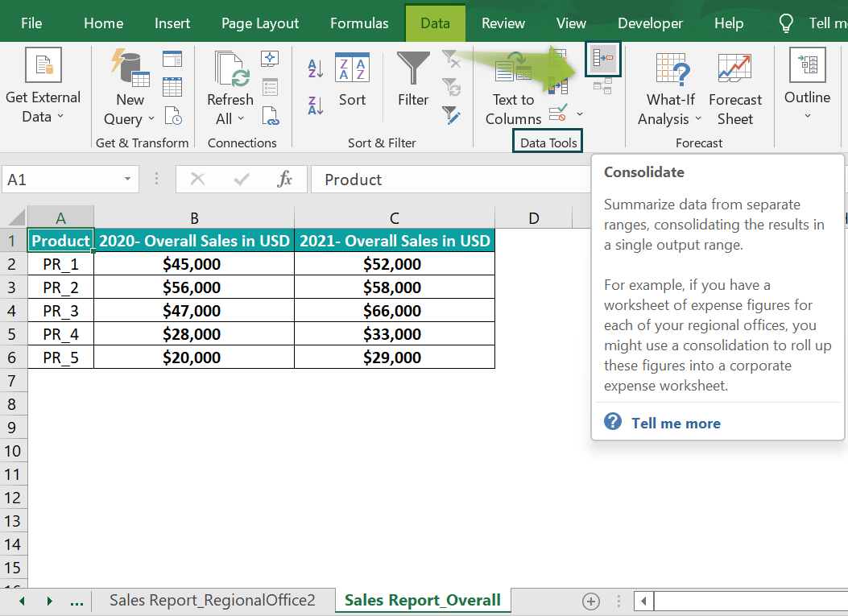
Task: Click the Tell me more link
Action: (x=676, y=423)
